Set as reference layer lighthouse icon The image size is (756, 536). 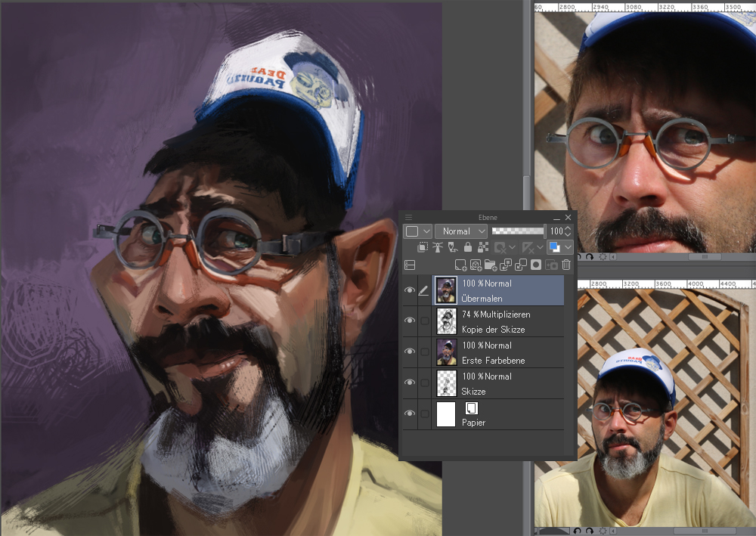tap(438, 247)
